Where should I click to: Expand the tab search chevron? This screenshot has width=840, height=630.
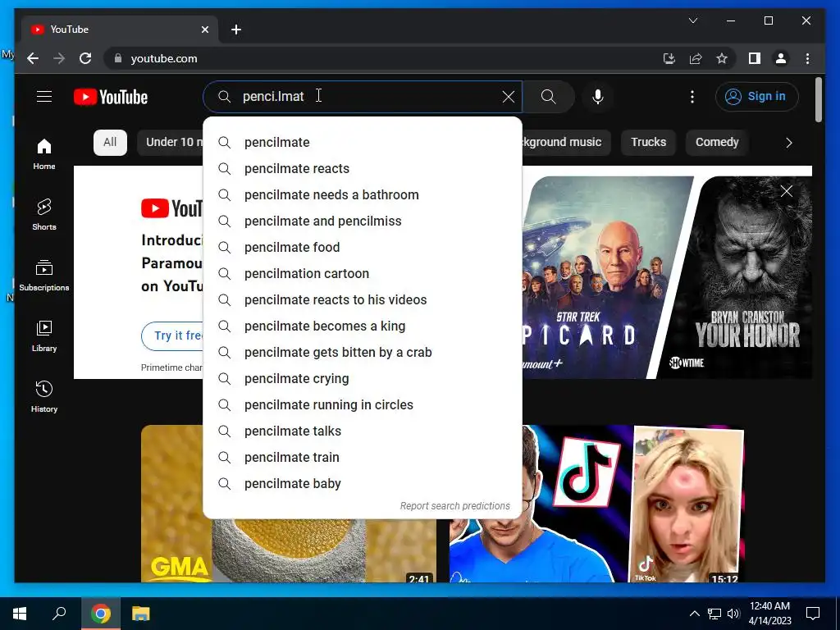[x=692, y=21]
